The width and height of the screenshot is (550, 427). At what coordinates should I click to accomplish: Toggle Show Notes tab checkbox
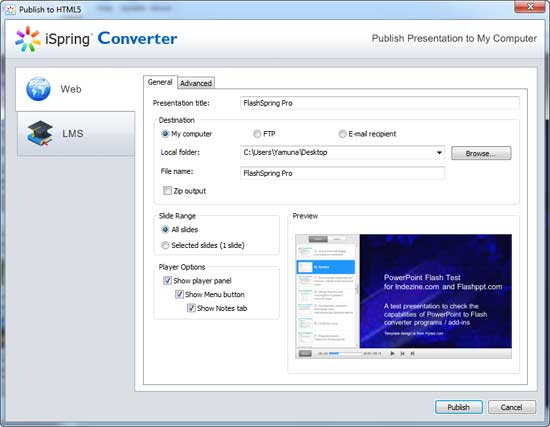(191, 308)
